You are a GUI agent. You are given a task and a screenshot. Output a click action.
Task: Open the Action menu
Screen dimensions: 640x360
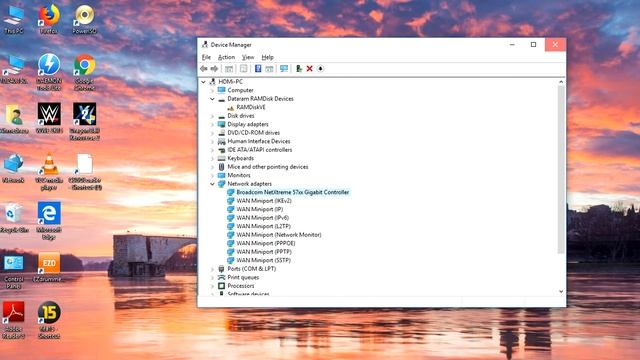click(x=226, y=57)
